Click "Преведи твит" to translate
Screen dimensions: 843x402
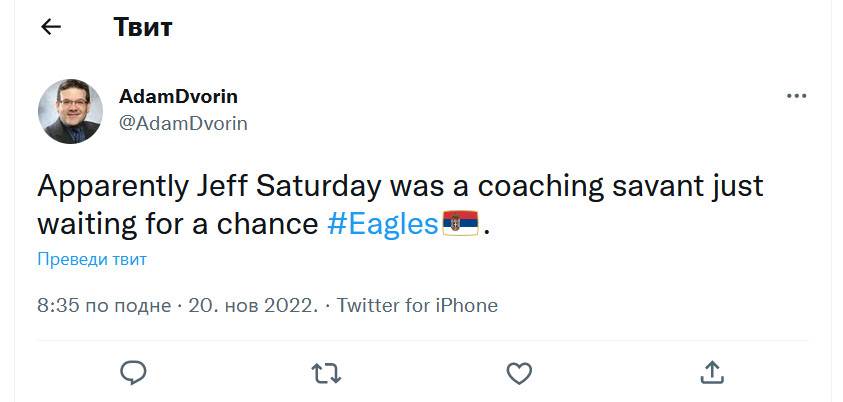[92, 259]
